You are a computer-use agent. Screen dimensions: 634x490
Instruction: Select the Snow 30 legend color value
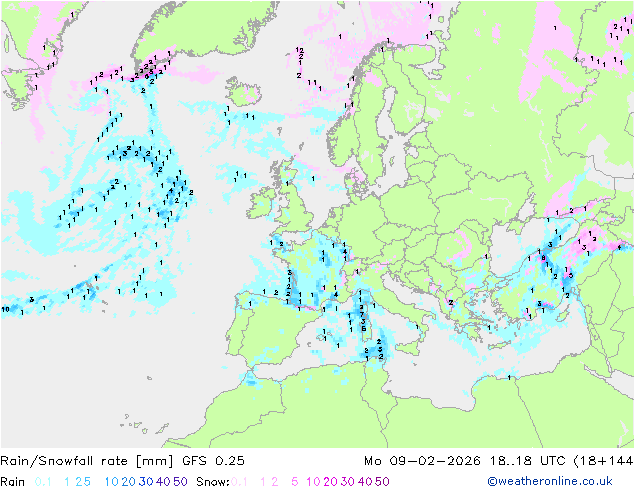pos(348,482)
